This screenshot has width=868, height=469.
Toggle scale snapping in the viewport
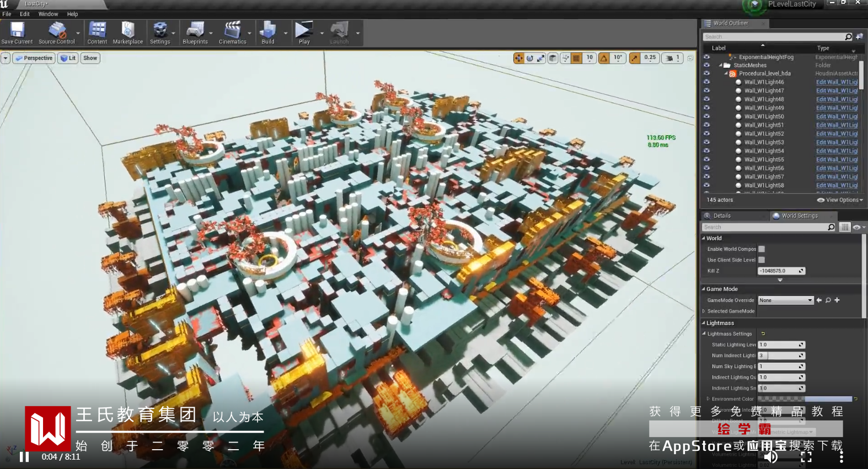(x=635, y=58)
